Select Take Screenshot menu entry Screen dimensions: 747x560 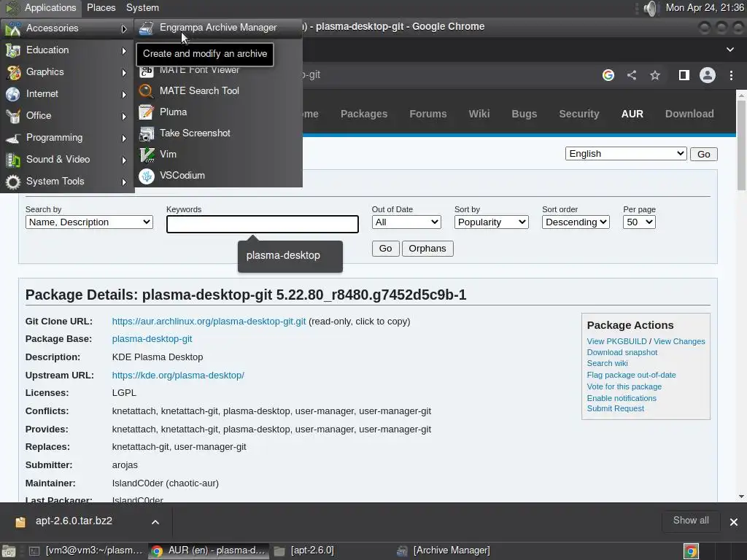coord(218,133)
